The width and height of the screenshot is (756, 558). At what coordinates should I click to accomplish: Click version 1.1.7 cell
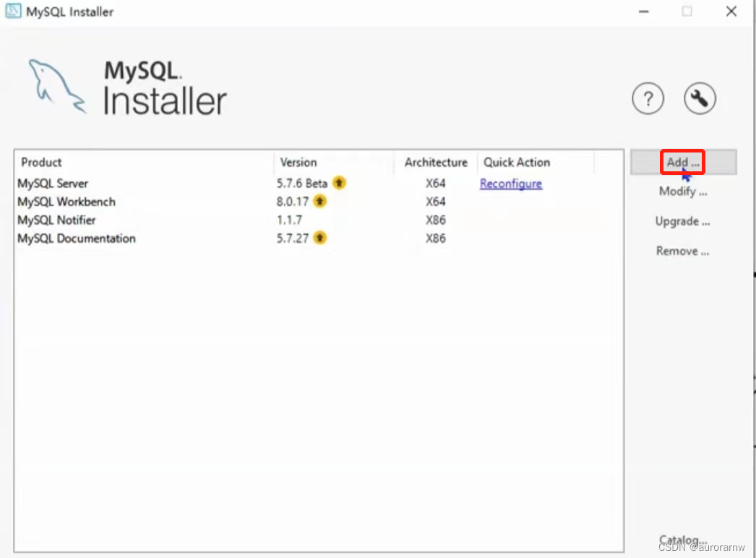[289, 220]
